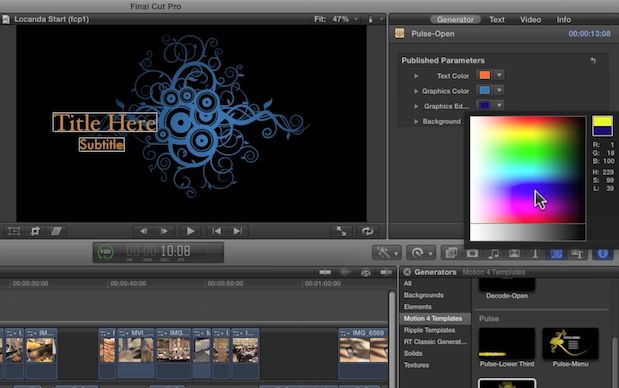Screen dimensions: 619x388
Task: Pick a gray from the grayscale strip
Action: tap(527, 232)
